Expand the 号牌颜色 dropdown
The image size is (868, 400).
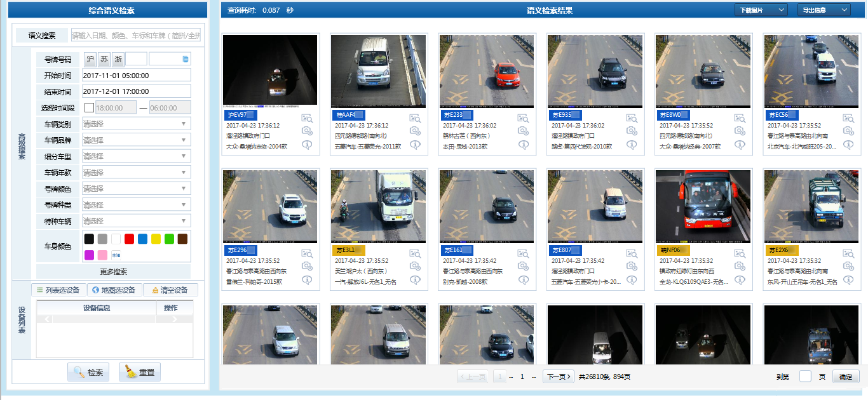[x=136, y=189]
